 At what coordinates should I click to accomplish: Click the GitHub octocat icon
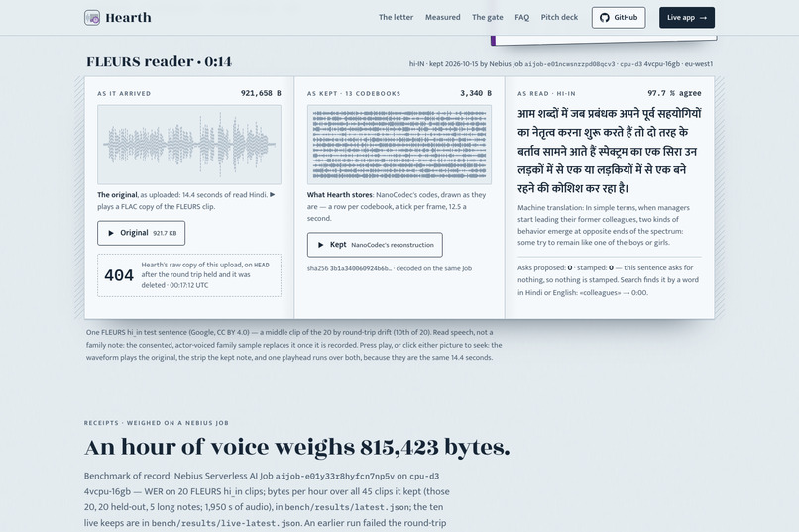click(x=605, y=17)
